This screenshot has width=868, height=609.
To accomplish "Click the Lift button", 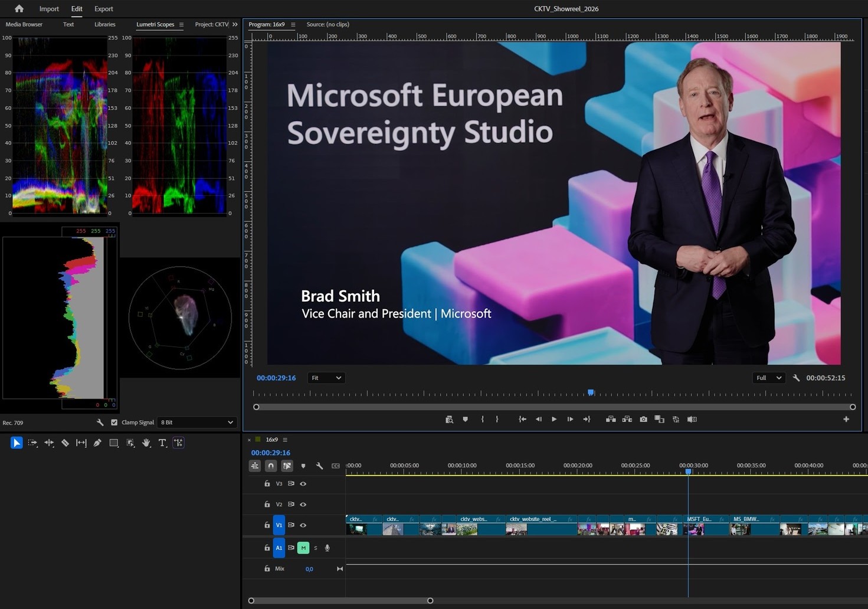I will (611, 419).
